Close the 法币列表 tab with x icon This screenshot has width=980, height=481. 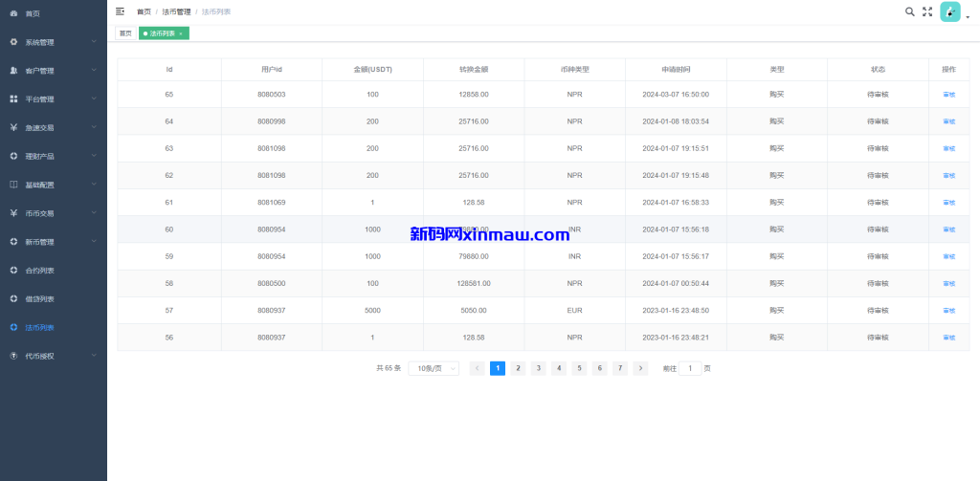(181, 33)
